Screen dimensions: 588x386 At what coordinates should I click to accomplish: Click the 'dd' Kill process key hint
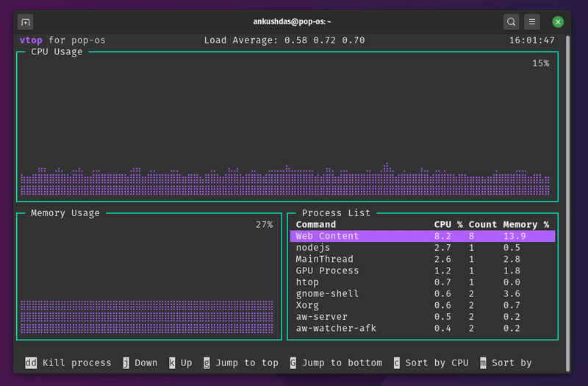click(x=68, y=362)
